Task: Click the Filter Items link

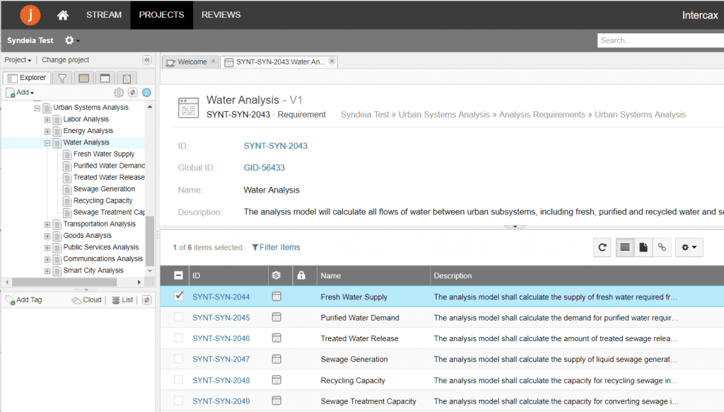Action: click(276, 247)
